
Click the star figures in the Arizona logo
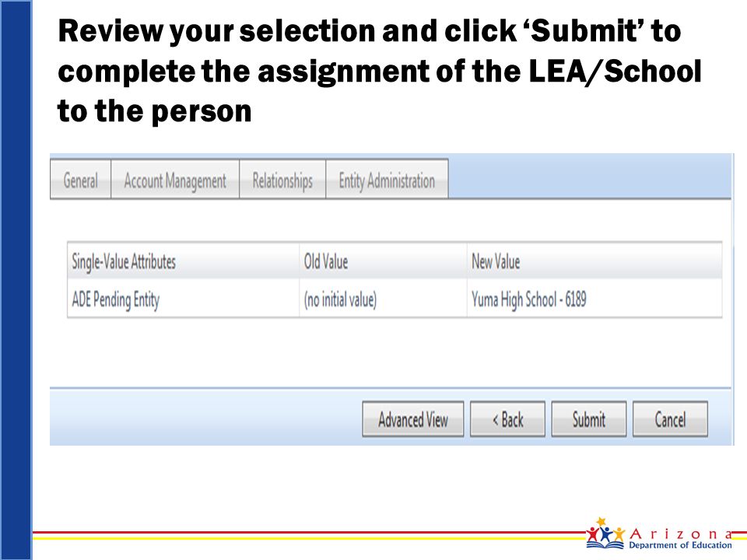[x=605, y=534]
